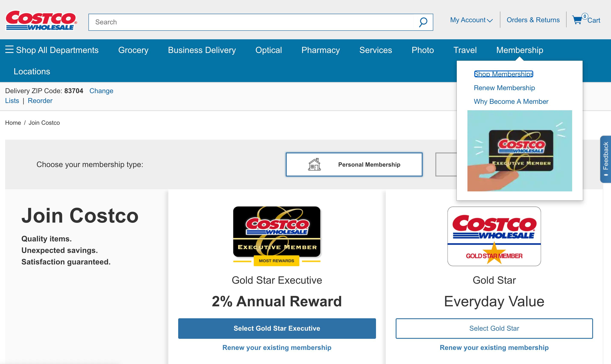
Task: Click the hamburger menu icon
Action: (x=8, y=50)
